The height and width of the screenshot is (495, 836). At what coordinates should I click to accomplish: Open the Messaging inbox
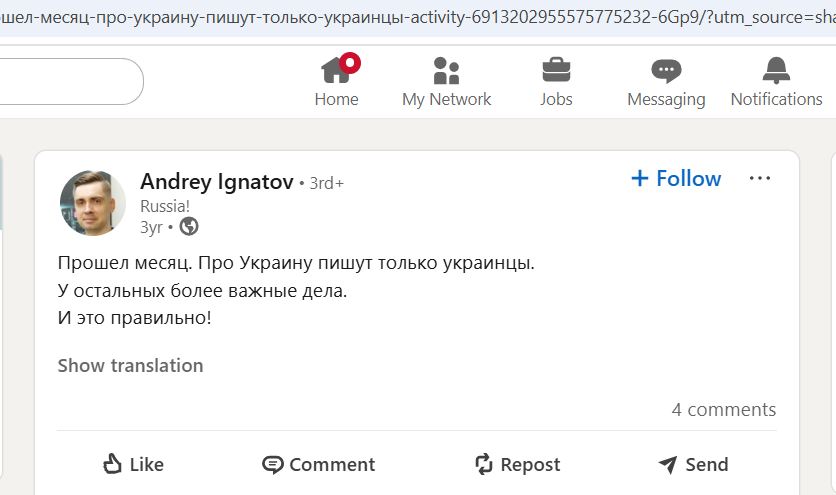point(666,81)
